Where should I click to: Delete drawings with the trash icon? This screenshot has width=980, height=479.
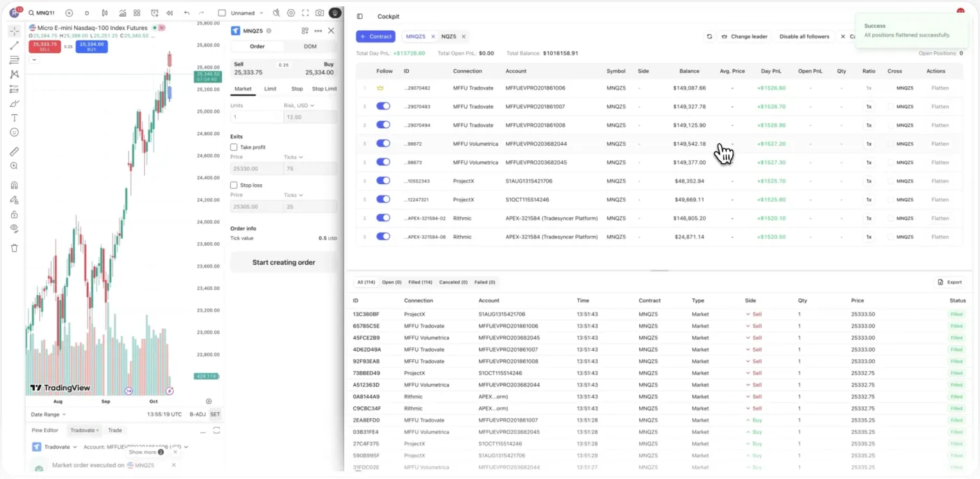coord(14,248)
